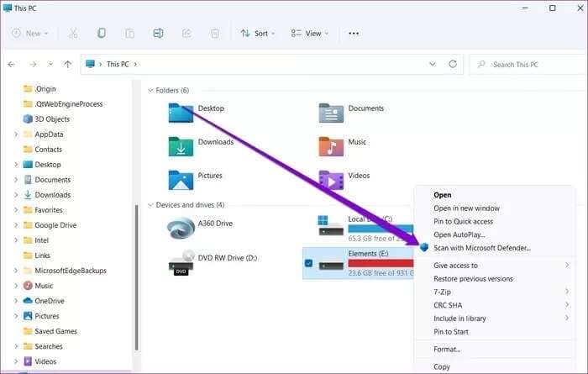Screen dimensions: 588x374
Task: Untick the Elements (E:) selection checkbox
Action: [x=308, y=263]
